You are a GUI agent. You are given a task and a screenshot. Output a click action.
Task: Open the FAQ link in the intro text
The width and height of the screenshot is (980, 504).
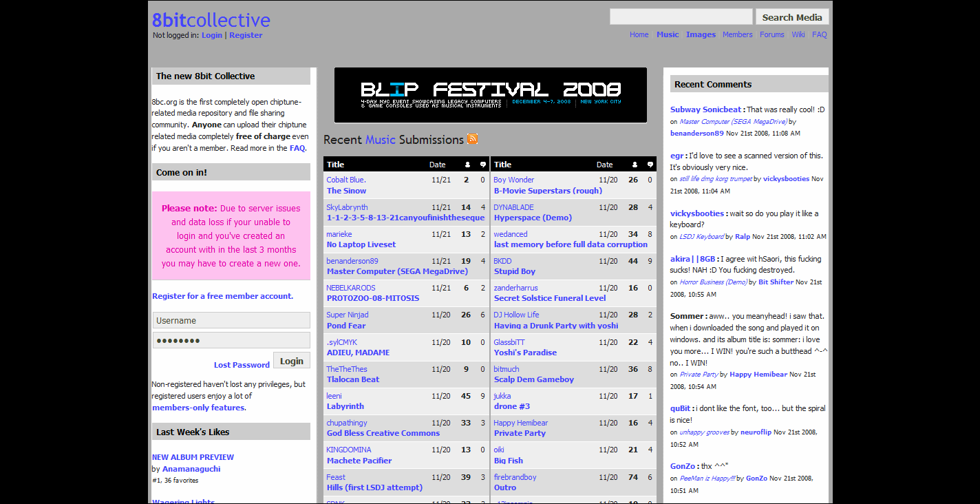pos(297,148)
